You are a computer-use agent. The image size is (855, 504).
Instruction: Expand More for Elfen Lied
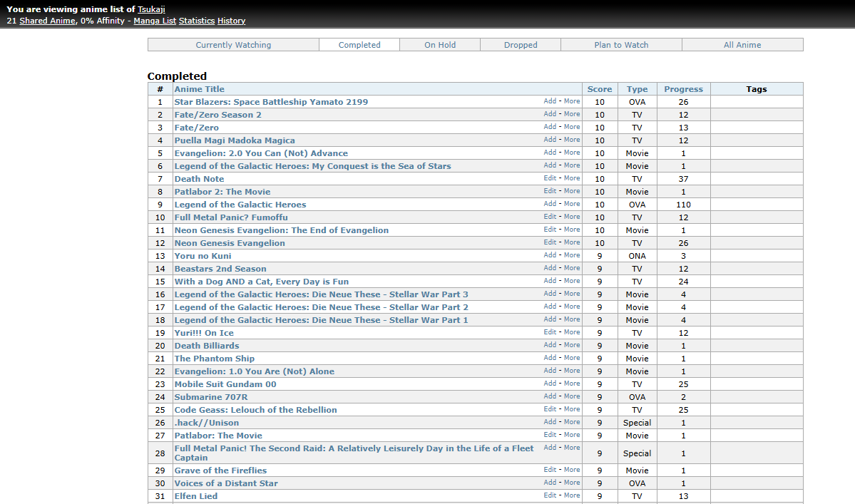pos(572,495)
